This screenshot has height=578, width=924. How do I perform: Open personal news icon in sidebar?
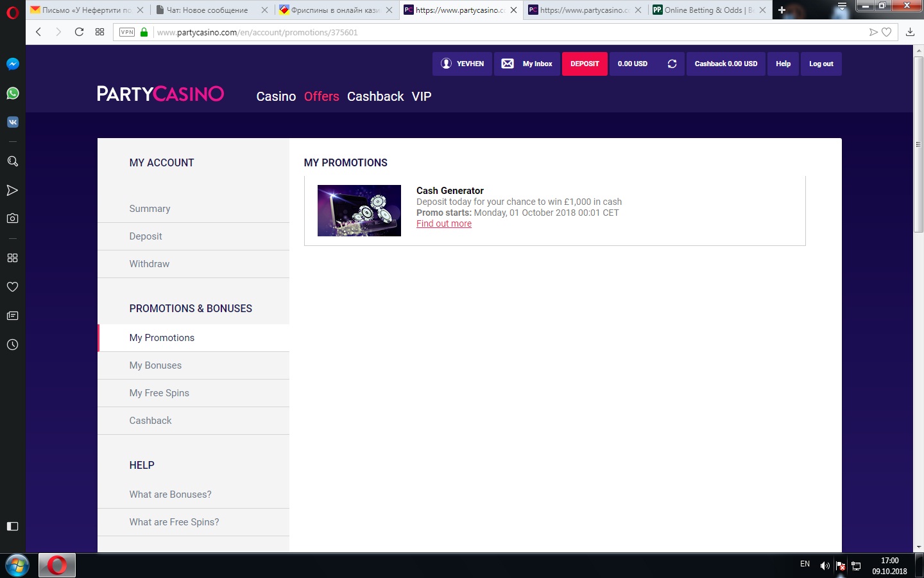tap(12, 315)
